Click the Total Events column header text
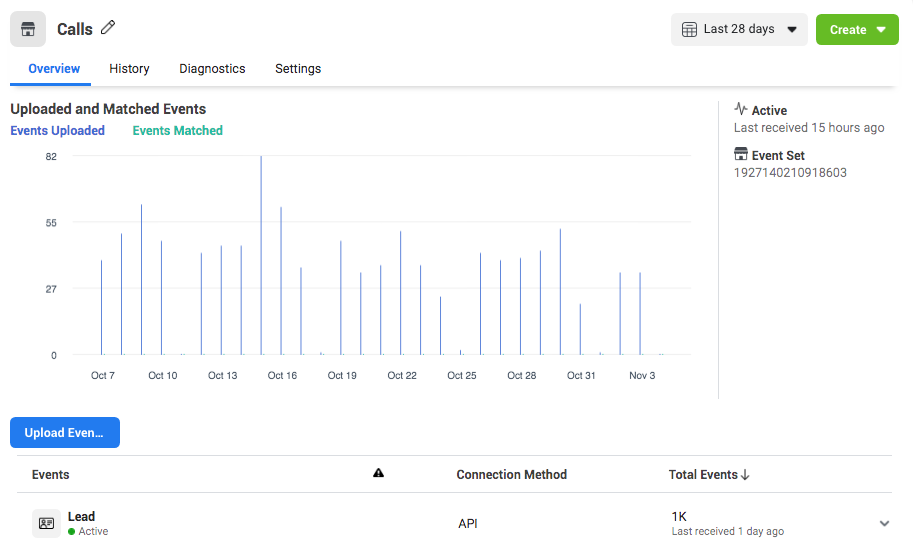The image size is (913, 559). [703, 475]
